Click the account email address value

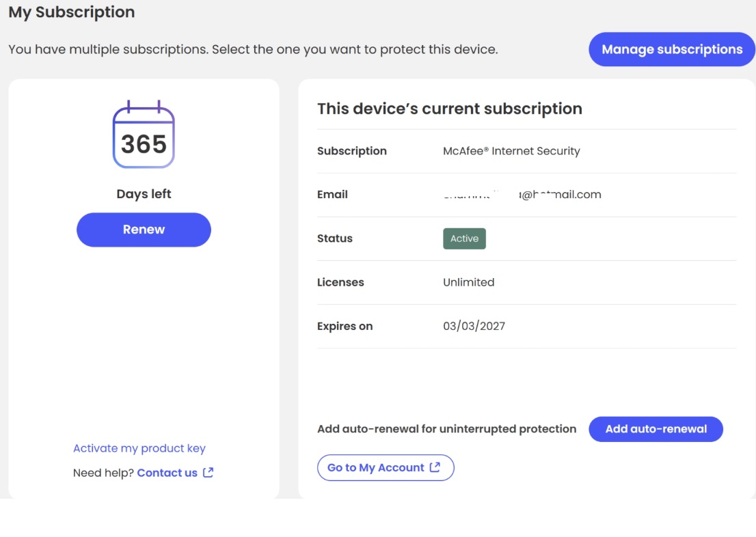pyautogui.click(x=522, y=195)
